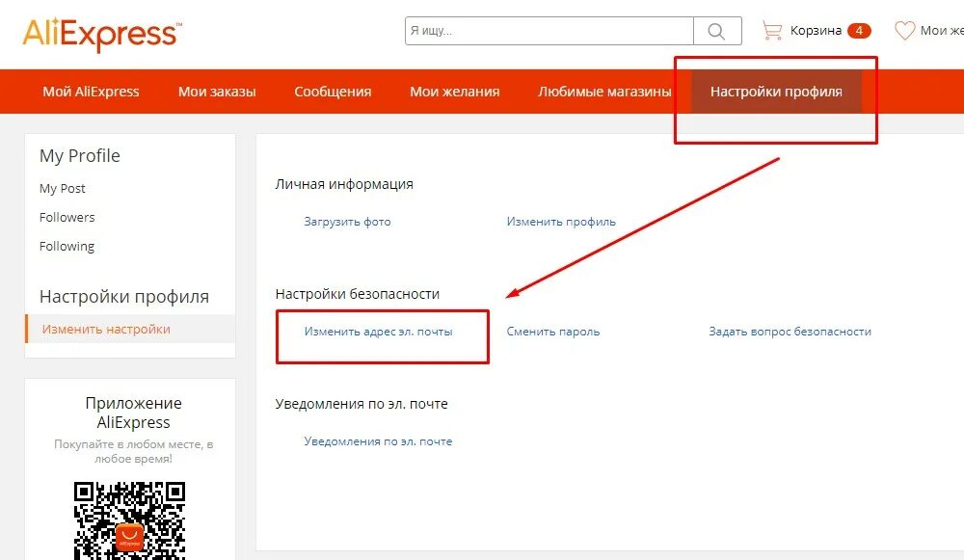The height and width of the screenshot is (560, 964).
Task: Click the AliExpress app QR code
Action: point(130,520)
